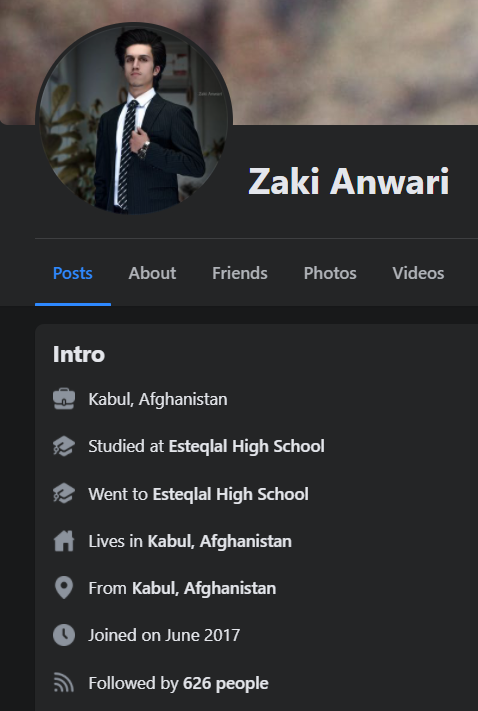The height and width of the screenshot is (711, 478).
Task: Click the followers feed icon
Action: [64, 683]
